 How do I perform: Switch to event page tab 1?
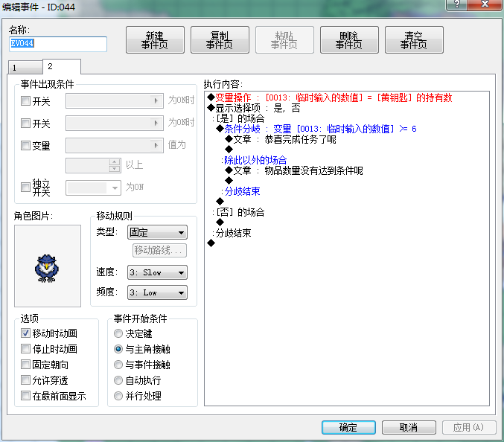coord(25,68)
